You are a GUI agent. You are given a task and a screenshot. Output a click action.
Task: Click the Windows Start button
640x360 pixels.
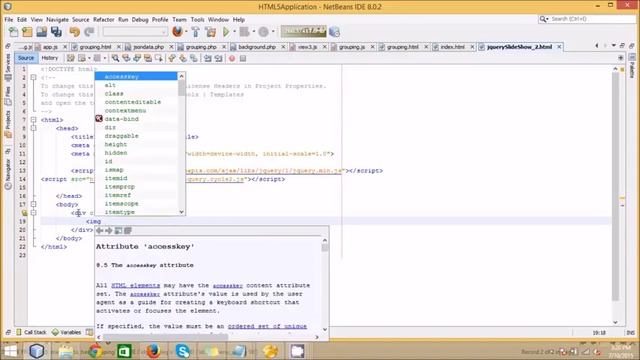pyautogui.click(x=10, y=351)
